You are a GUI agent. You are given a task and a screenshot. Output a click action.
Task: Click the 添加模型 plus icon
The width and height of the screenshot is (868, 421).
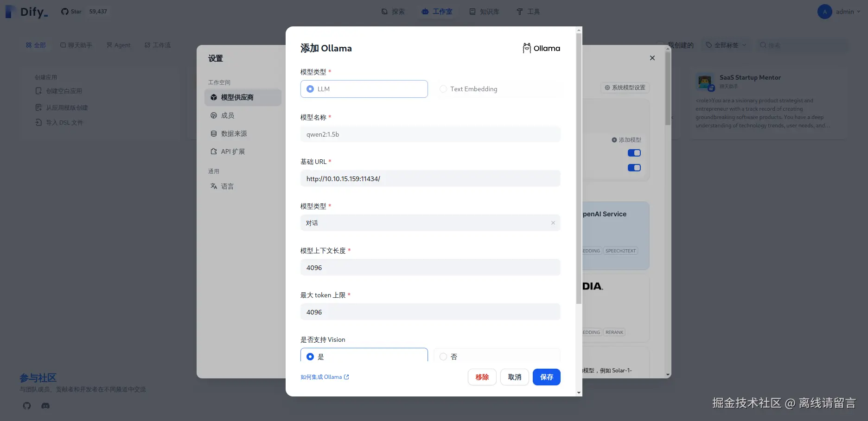(x=614, y=140)
